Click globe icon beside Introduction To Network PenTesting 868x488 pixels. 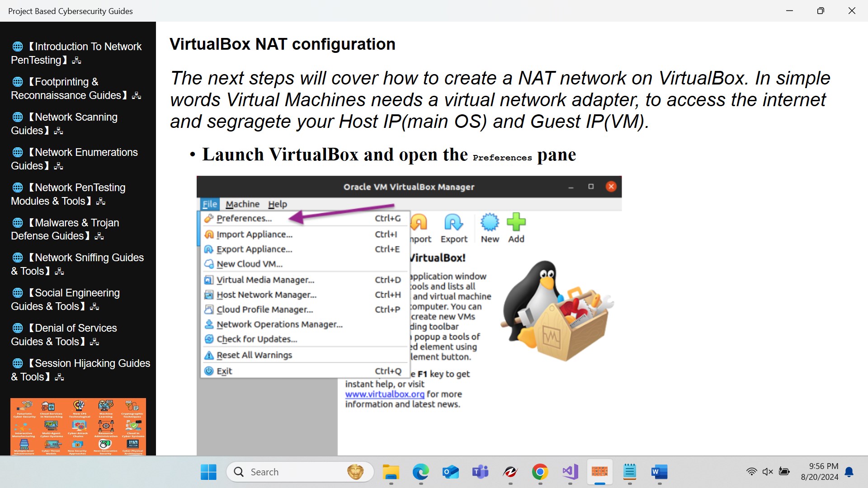[x=18, y=47]
